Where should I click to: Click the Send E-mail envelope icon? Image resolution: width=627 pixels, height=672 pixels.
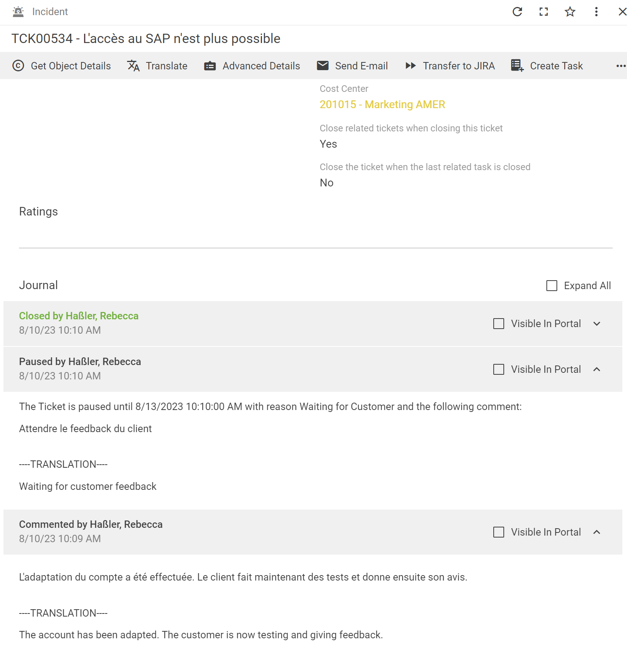tap(323, 66)
